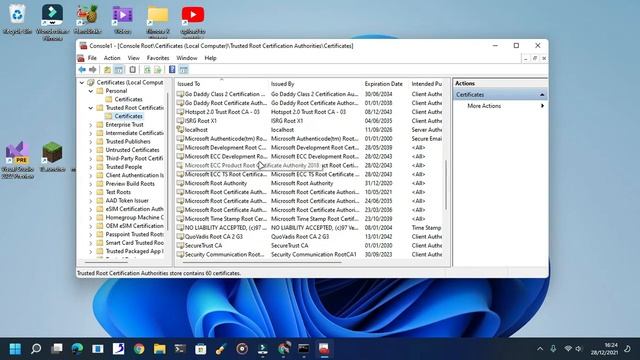Open the Favorites menu
This screenshot has height=360, width=640.
pyautogui.click(x=158, y=58)
